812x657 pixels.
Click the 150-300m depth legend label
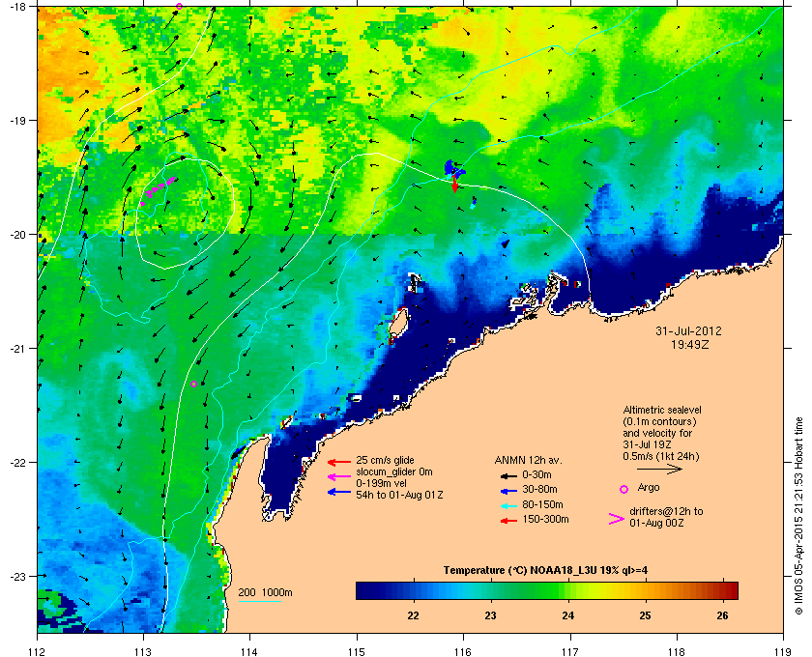[545, 519]
